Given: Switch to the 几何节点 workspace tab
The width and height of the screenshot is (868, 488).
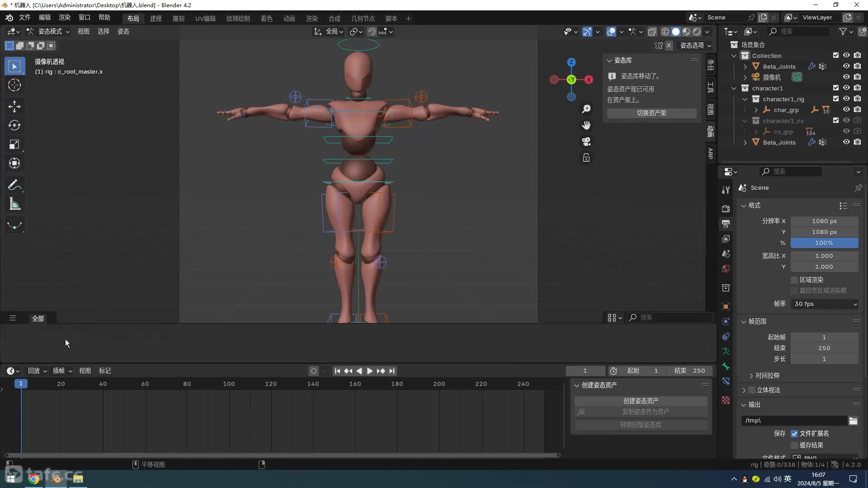Looking at the screenshot, I should point(363,19).
